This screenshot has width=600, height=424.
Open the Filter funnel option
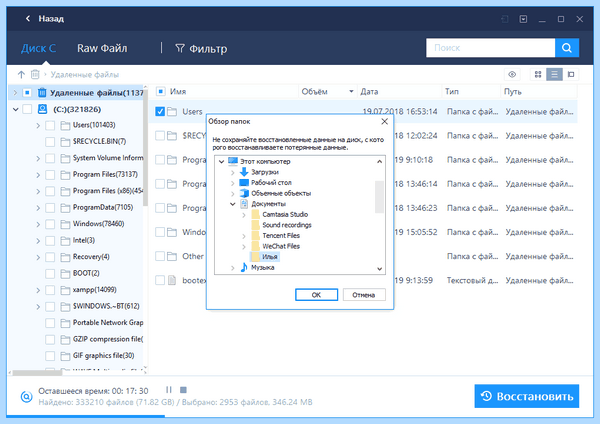click(x=201, y=49)
